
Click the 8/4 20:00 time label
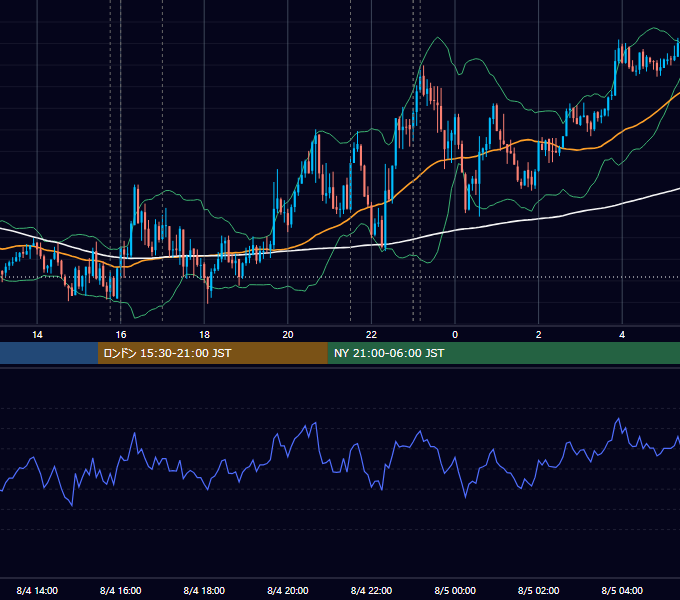coord(288,591)
